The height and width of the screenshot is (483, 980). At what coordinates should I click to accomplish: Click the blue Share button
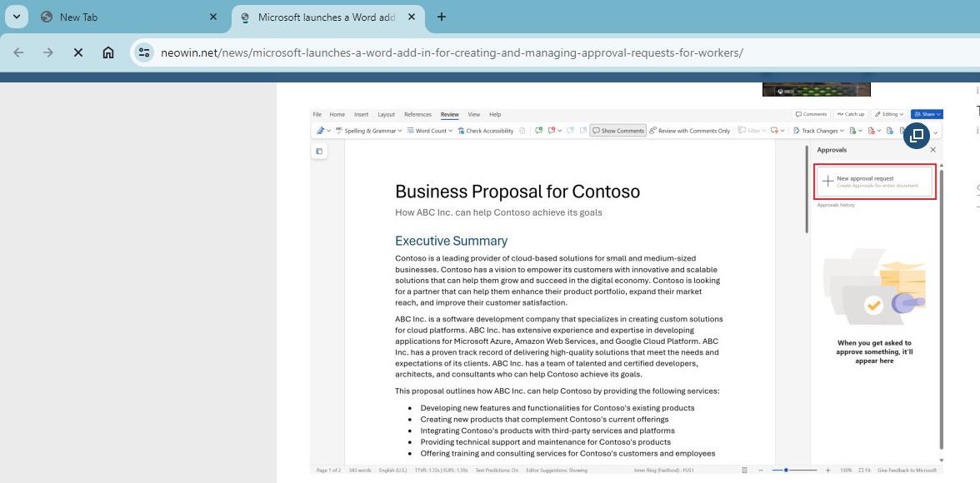click(927, 114)
